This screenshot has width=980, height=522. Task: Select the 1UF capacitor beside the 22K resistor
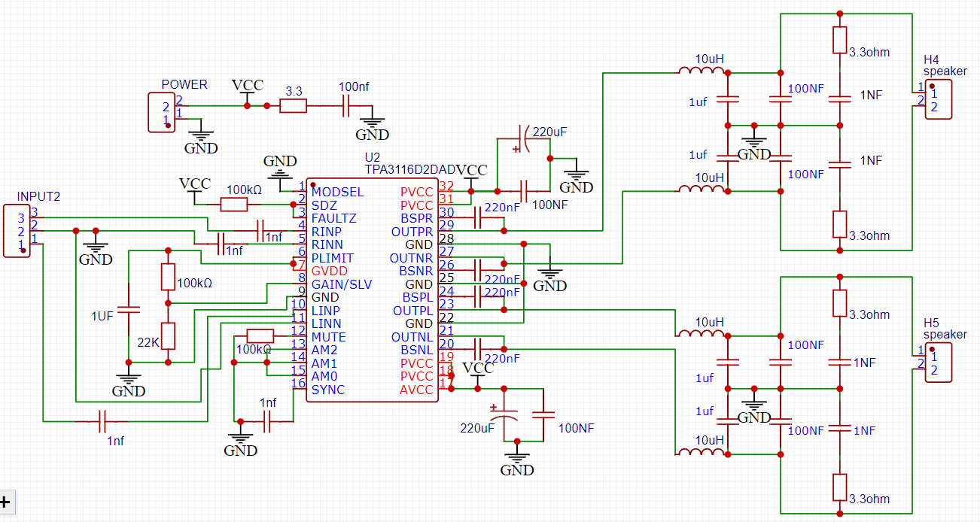coord(129,309)
